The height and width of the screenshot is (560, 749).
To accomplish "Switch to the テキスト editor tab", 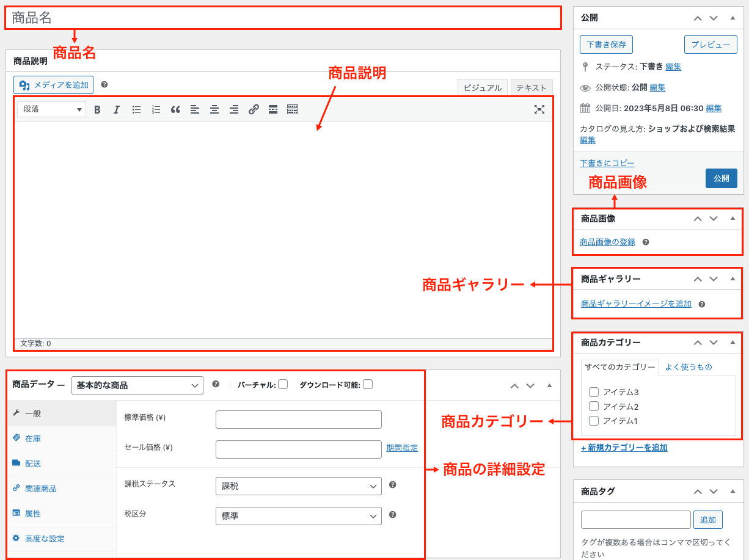I will pyautogui.click(x=531, y=88).
